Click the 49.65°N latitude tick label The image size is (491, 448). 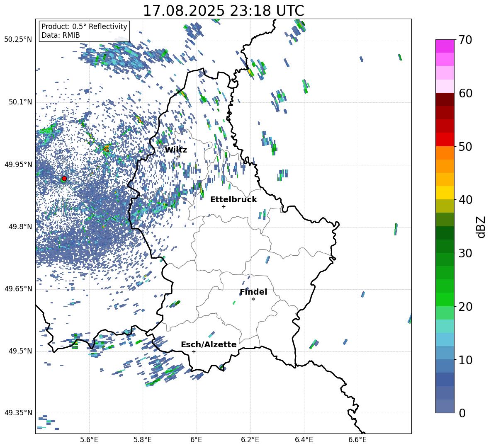pos(18,288)
